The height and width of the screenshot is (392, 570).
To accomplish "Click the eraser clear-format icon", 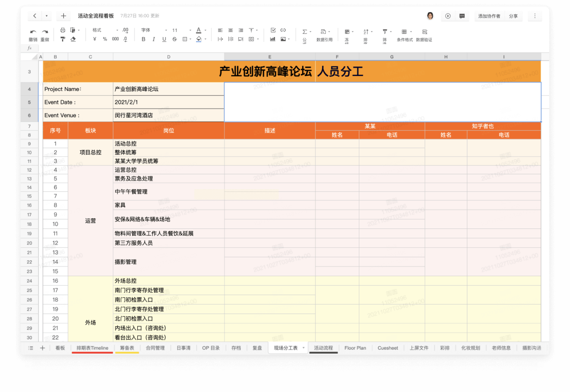I will point(73,39).
